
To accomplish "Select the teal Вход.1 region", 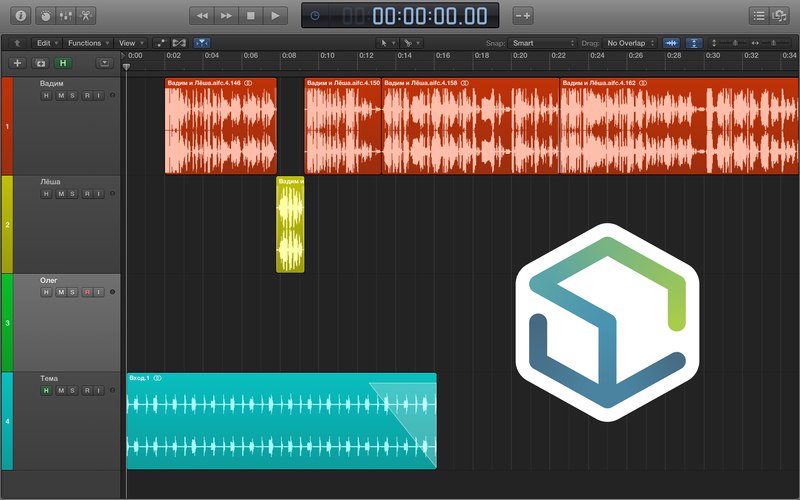I will pyautogui.click(x=282, y=421).
